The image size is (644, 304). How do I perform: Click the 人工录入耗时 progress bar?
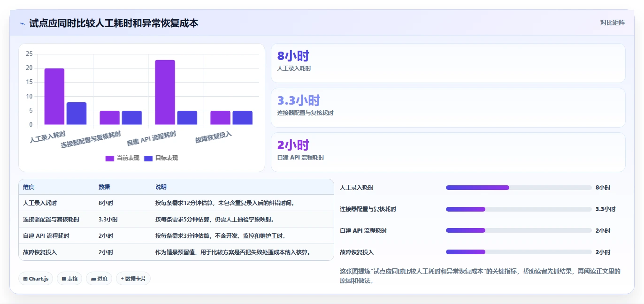tap(519, 188)
